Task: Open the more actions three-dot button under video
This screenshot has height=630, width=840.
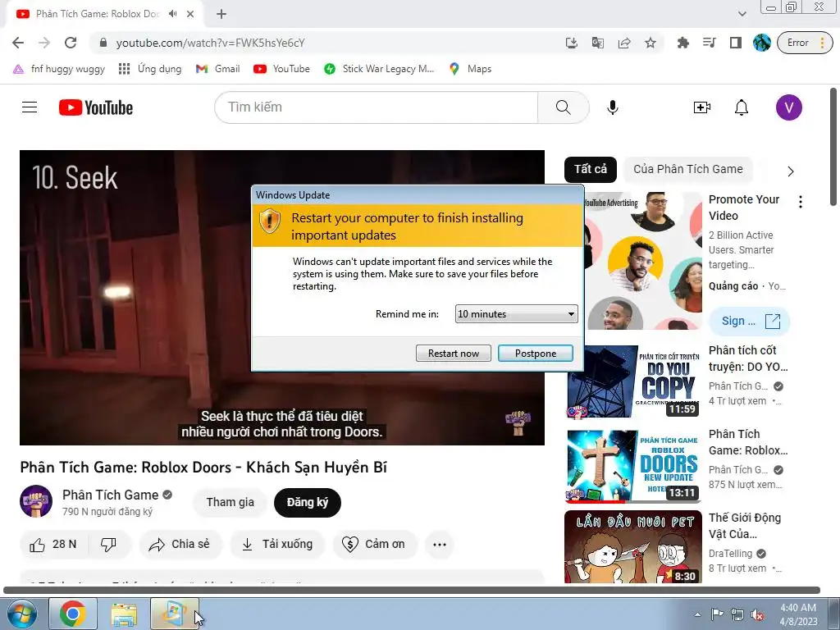Action: point(440,545)
